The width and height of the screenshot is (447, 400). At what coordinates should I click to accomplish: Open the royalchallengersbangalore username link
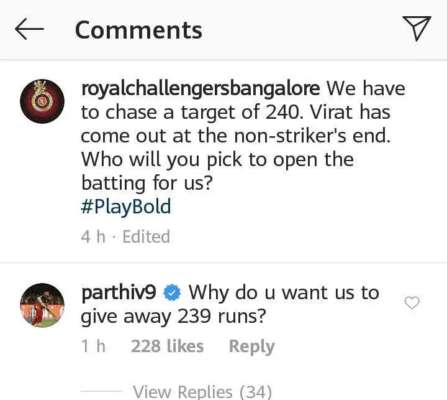(200, 88)
